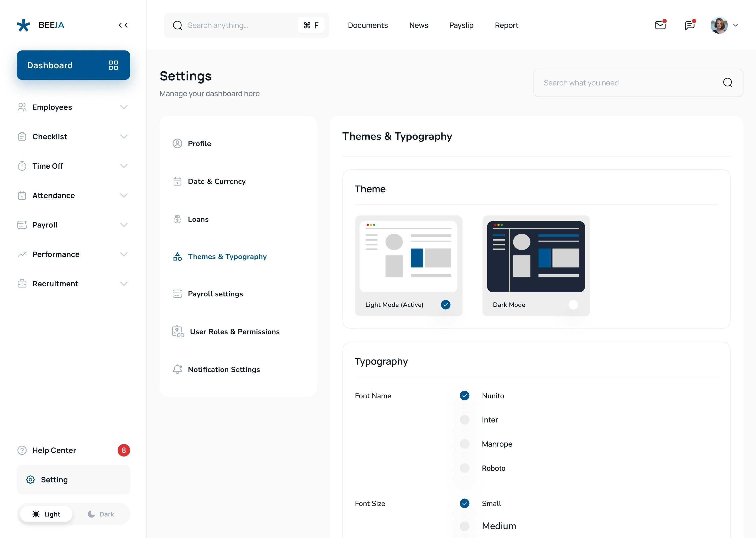Viewport: 756px width, 538px height.
Task: Select Small font size radio button
Action: (x=465, y=503)
